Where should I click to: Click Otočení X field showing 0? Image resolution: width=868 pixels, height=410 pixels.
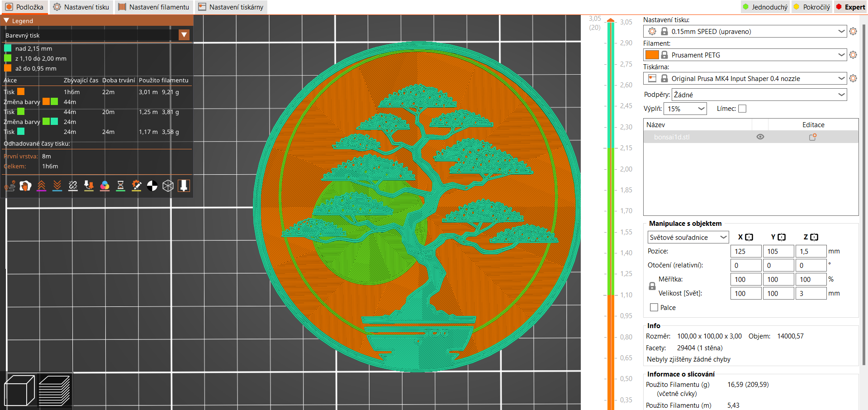746,265
